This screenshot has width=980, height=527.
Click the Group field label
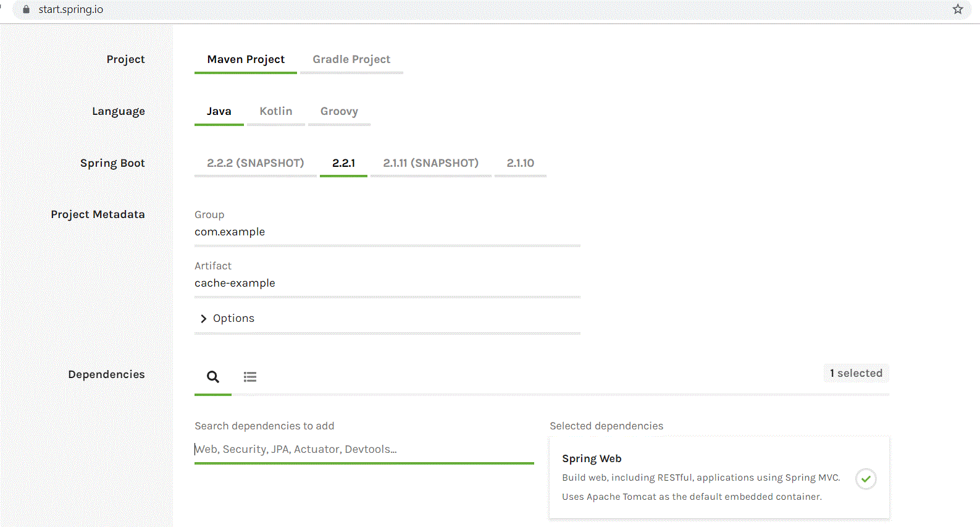209,214
